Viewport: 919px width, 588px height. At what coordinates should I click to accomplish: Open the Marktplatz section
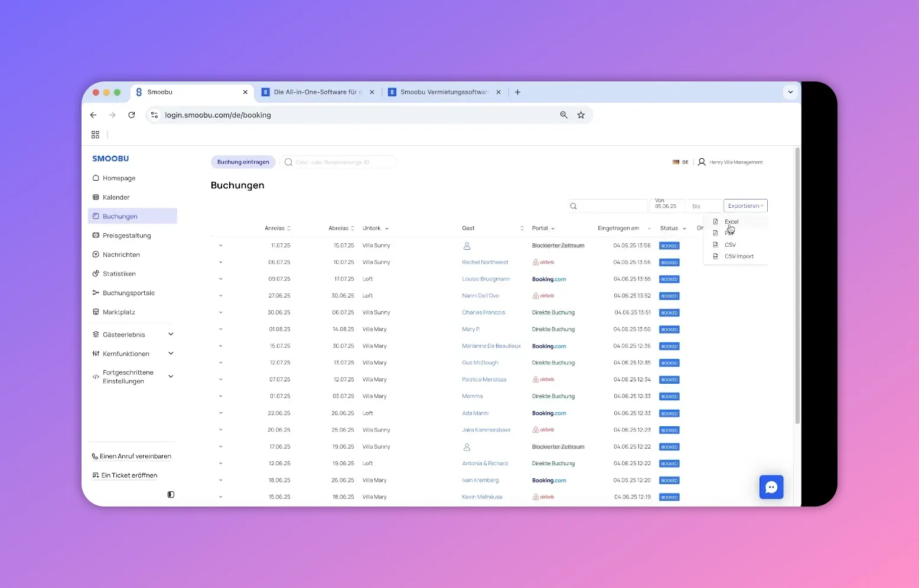119,312
